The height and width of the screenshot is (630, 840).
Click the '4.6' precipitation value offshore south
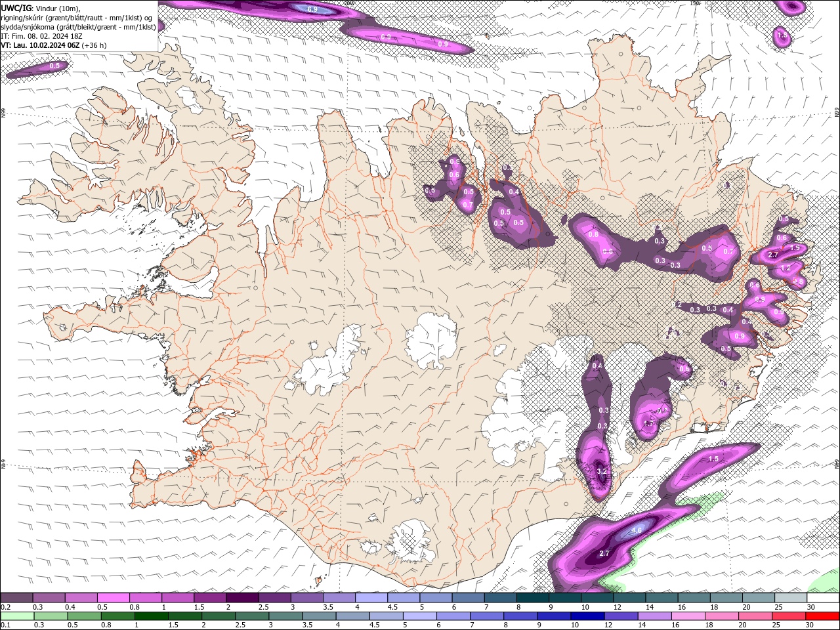point(636,530)
